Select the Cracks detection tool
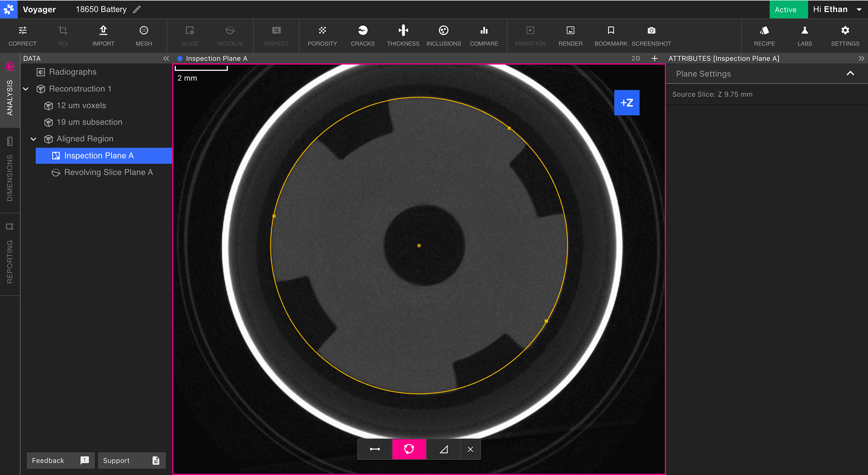This screenshot has width=868, height=475. tap(363, 36)
